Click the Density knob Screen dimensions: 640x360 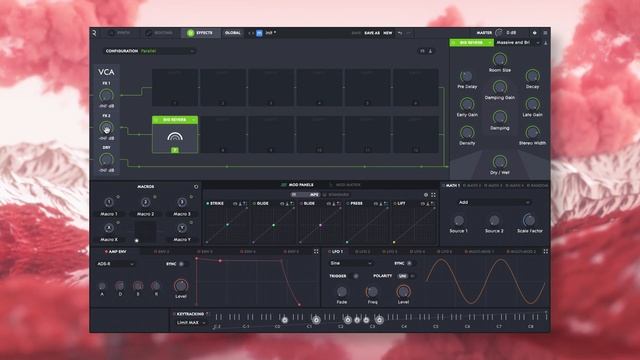click(x=467, y=133)
